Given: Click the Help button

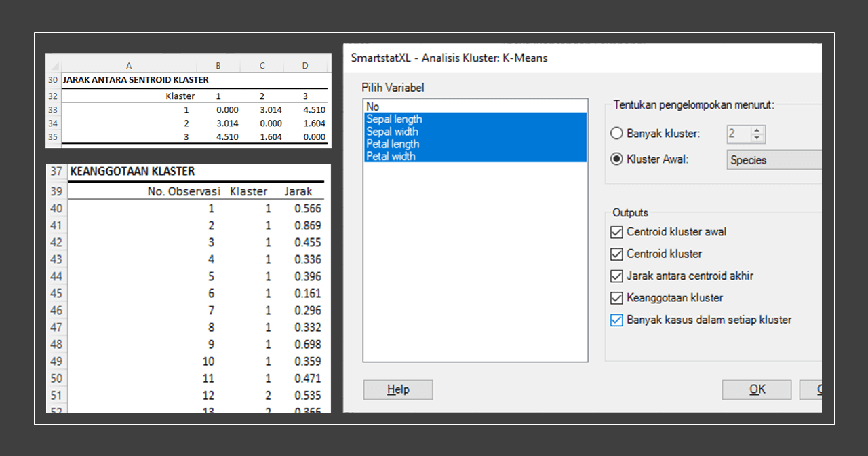Looking at the screenshot, I should (398, 389).
